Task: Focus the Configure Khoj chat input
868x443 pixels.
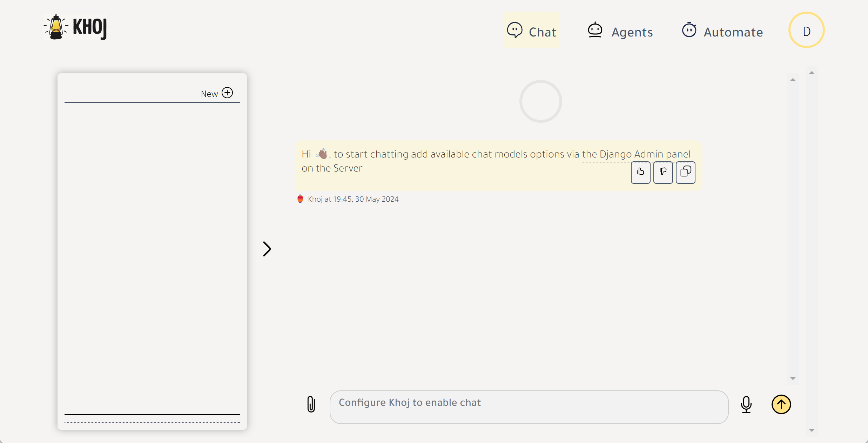Action: 529,407
